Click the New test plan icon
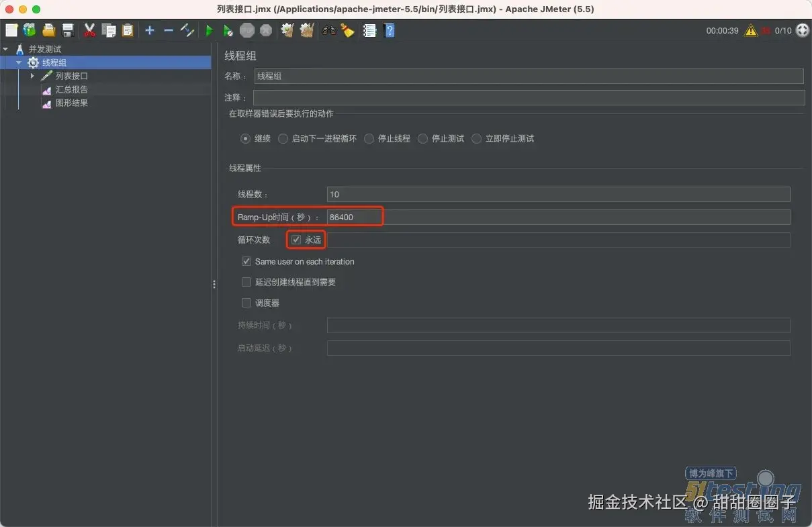 [x=11, y=30]
